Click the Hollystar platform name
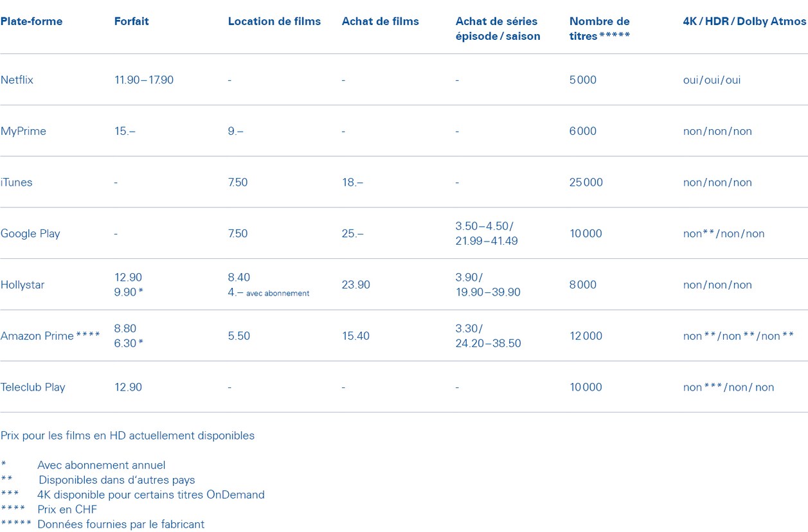 click(x=23, y=285)
